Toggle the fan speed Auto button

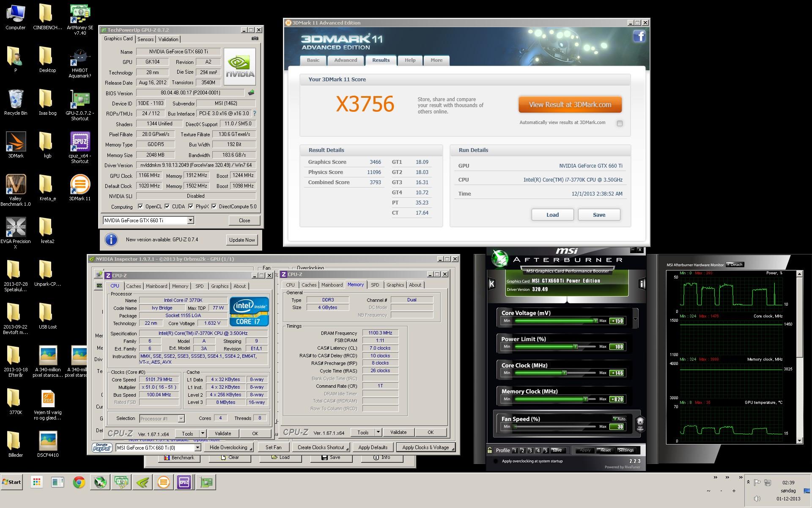(620, 419)
